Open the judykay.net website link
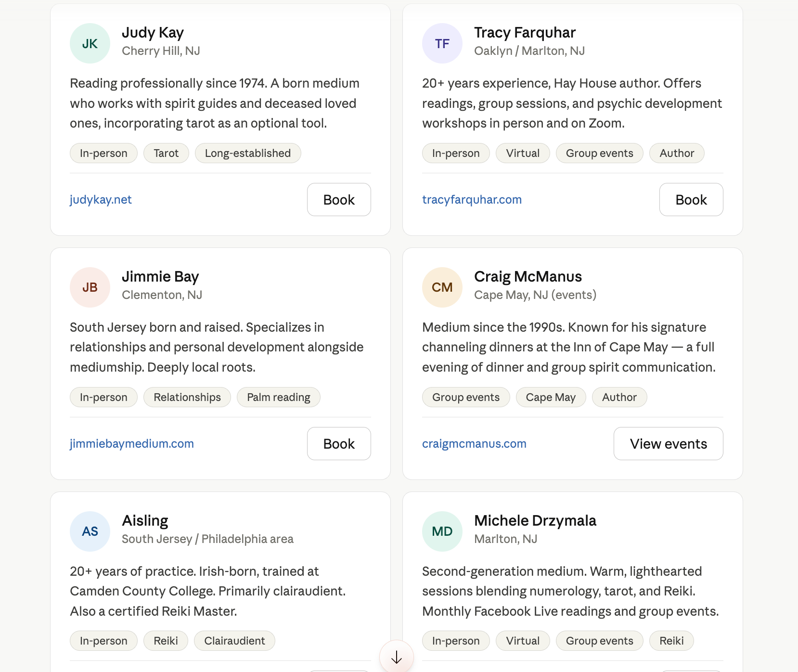Viewport: 798px width, 672px height. (x=101, y=200)
